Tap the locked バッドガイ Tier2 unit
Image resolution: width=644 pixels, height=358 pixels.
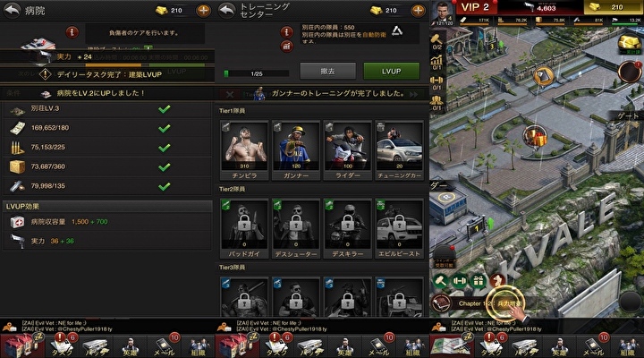pos(244,229)
